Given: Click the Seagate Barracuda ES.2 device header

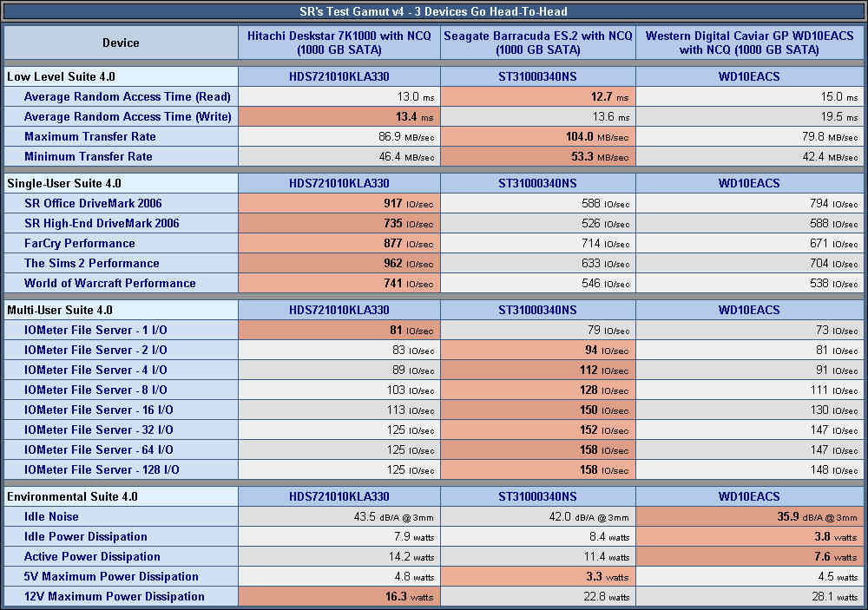Looking at the screenshot, I should pyautogui.click(x=537, y=43).
